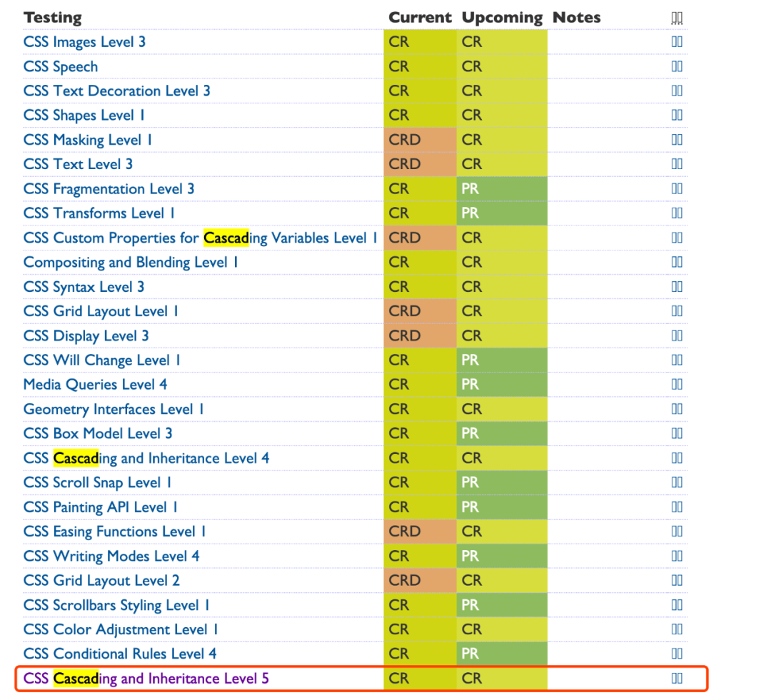Click the row-end icon for Geometry Interfaces Level 1
771x700 pixels.
677,409
